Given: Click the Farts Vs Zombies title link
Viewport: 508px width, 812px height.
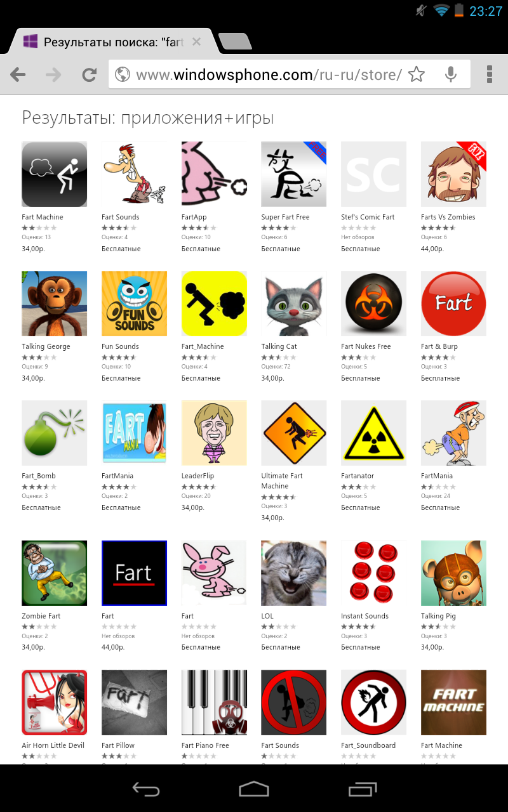Looking at the screenshot, I should pyautogui.click(x=448, y=217).
